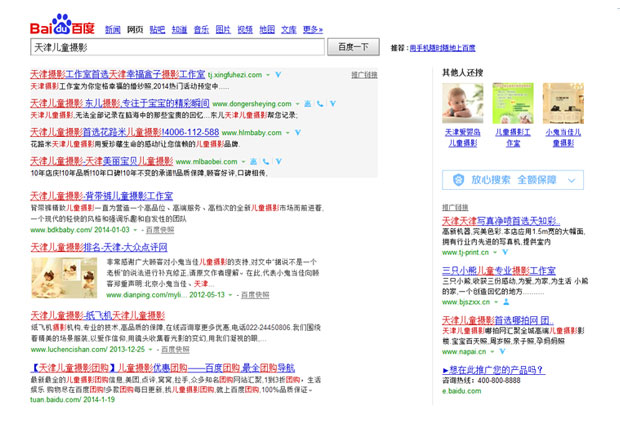Open the 更多» more menu
620x436 pixels.
point(313,29)
